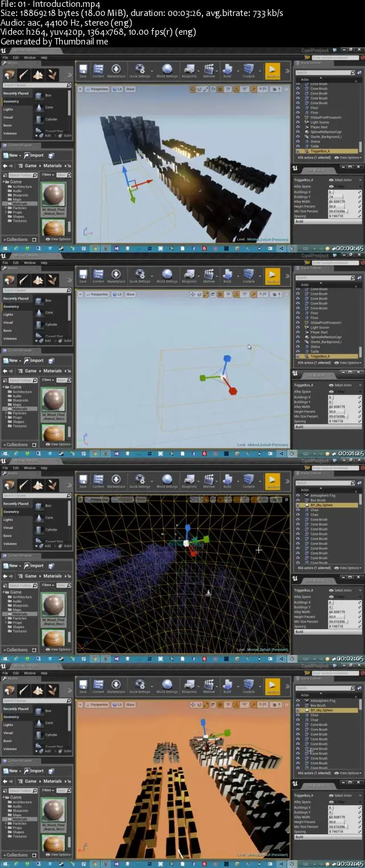The height and width of the screenshot is (868, 365).
Task: Hide Atmospheric Fog via eye icon, 00:02:05 frame
Action: [298, 495]
